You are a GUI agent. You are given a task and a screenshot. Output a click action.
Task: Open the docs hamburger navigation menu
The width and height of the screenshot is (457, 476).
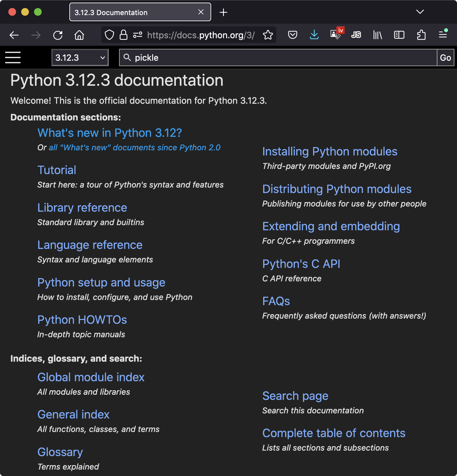click(13, 57)
